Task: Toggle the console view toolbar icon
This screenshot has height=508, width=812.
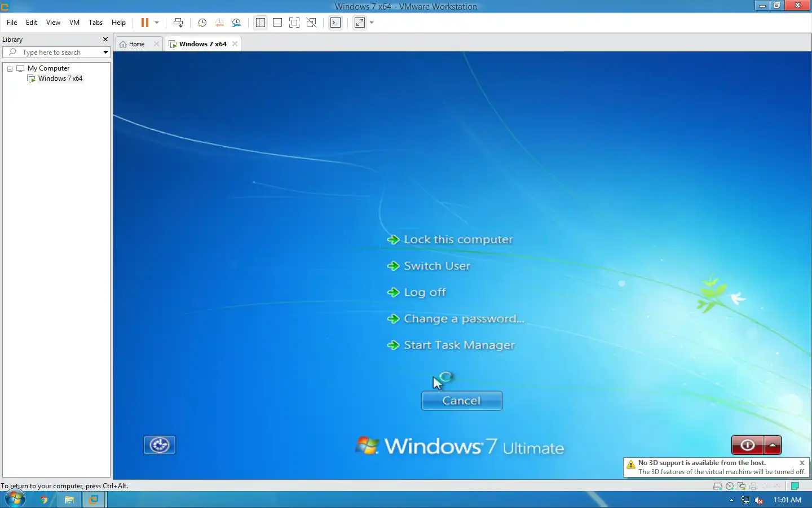Action: pos(336,23)
